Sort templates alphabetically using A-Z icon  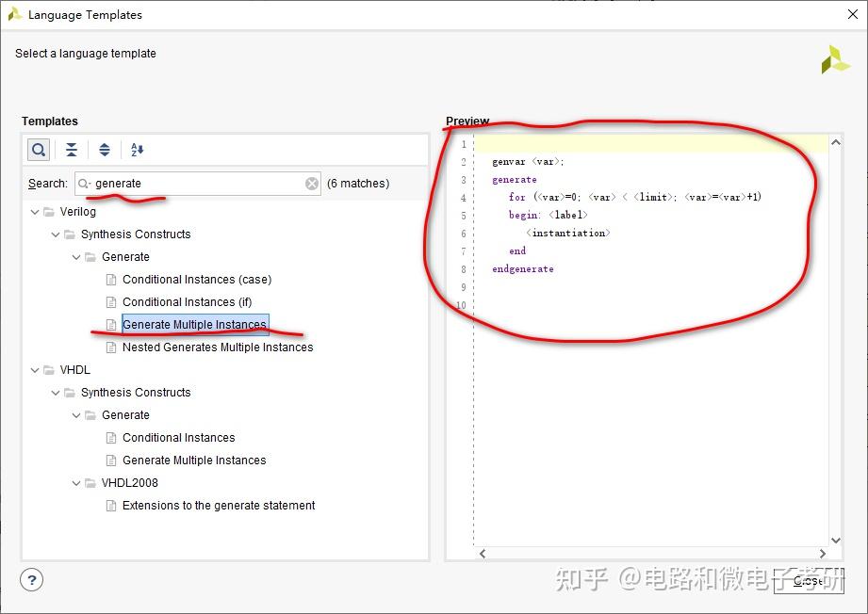(136, 150)
